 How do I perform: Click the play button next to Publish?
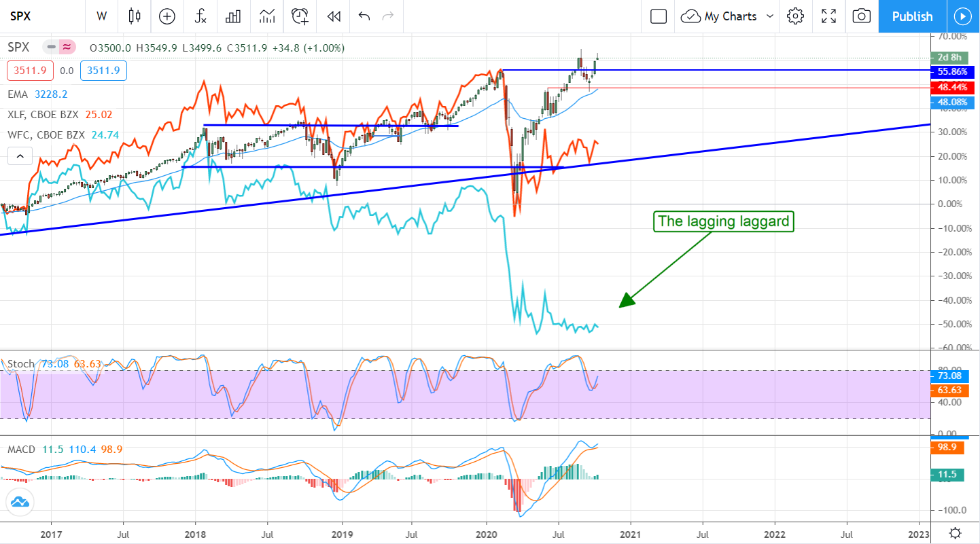pyautogui.click(x=962, y=16)
